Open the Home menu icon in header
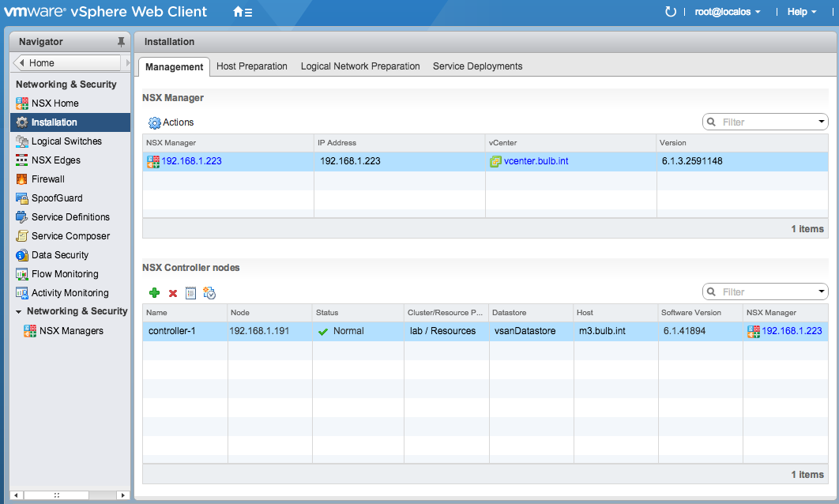The height and width of the screenshot is (504, 839). coord(243,12)
